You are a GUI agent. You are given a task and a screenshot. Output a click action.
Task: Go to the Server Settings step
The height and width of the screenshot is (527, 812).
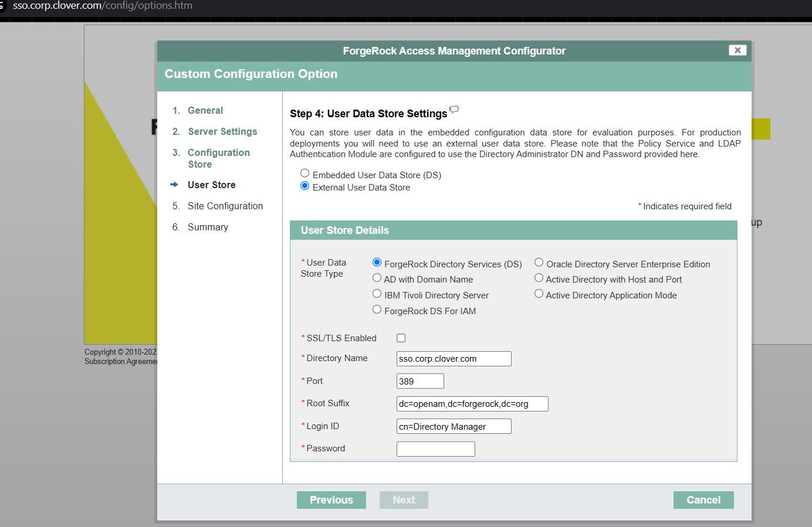(222, 131)
